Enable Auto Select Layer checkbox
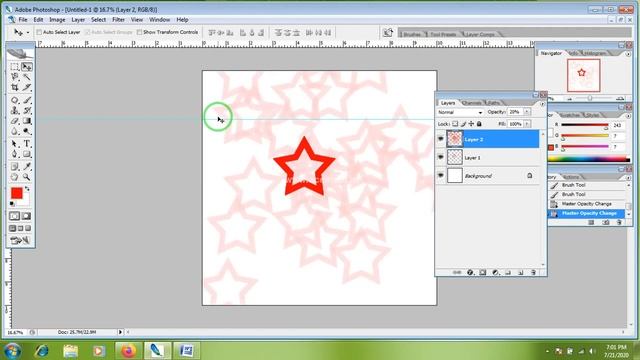 (39, 32)
